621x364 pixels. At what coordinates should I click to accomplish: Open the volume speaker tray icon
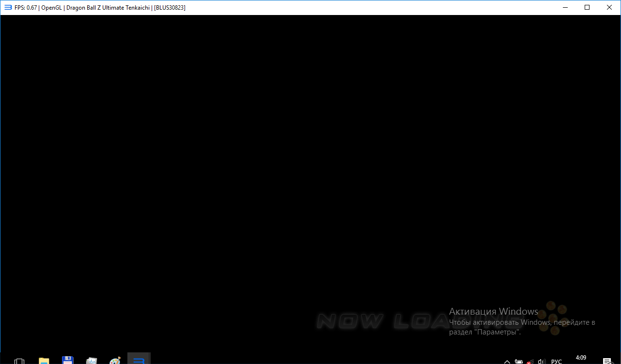542,362
